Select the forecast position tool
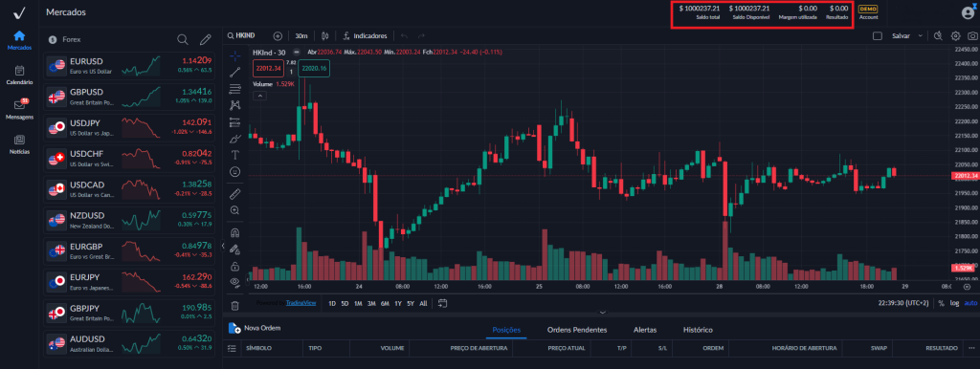The width and height of the screenshot is (980, 369). click(x=235, y=121)
